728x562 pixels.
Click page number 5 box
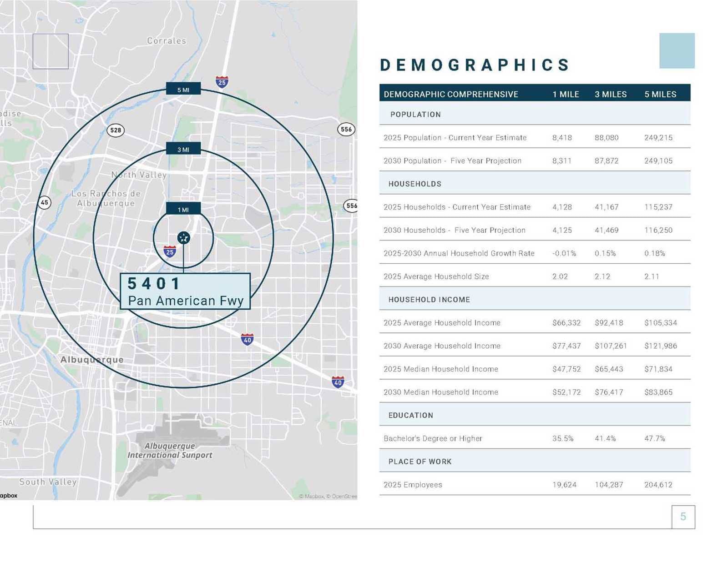click(x=683, y=517)
